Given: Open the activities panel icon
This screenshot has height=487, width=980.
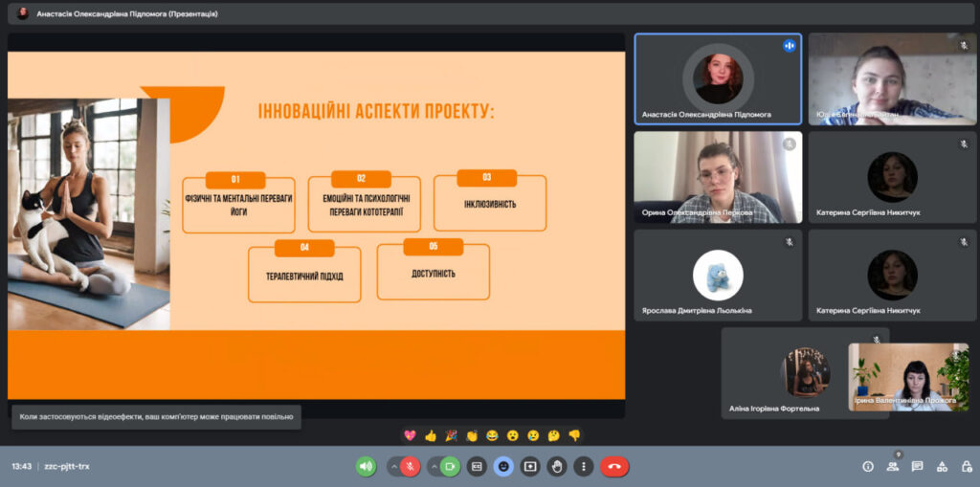Looking at the screenshot, I should 942,466.
